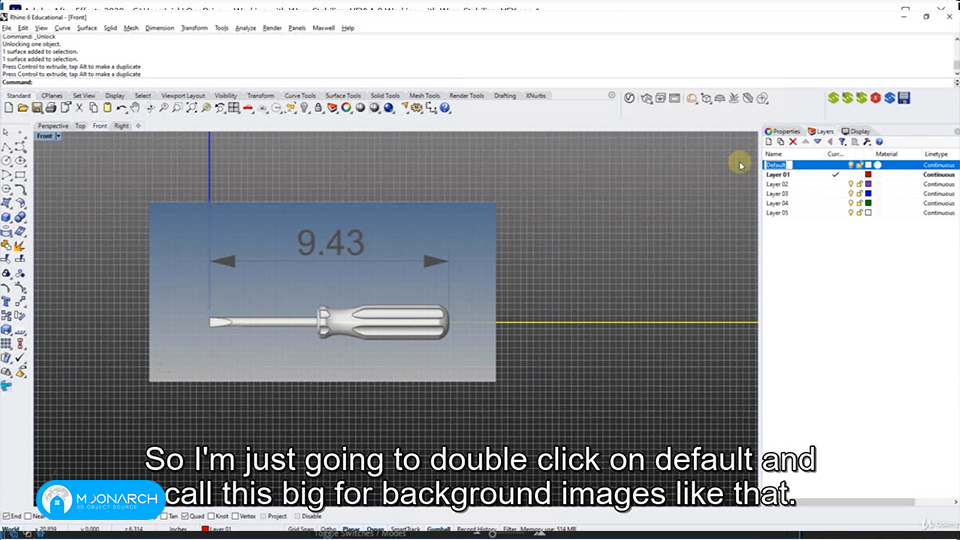This screenshot has width=960, height=540.
Task: Select the Text object tool in sidebar
Action: tap(6, 302)
